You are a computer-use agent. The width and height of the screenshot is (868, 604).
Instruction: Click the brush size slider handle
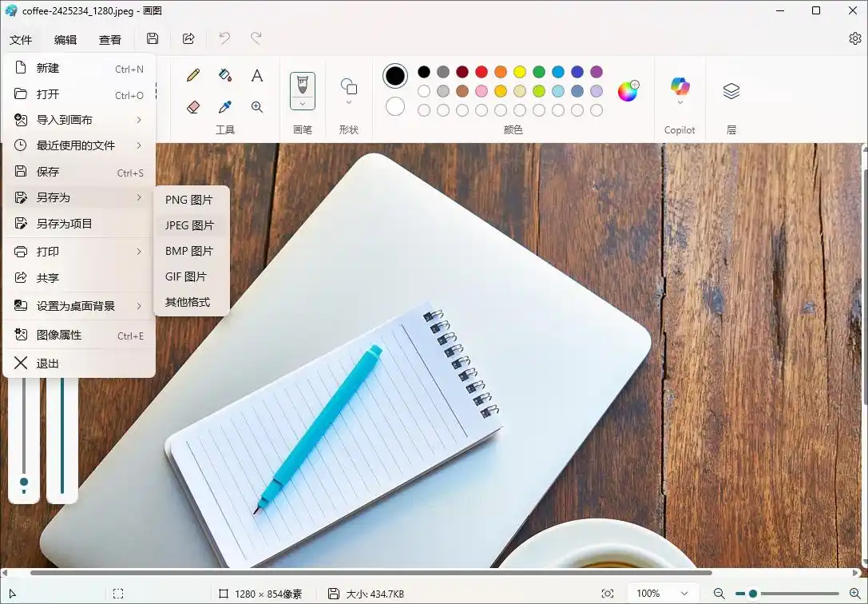[x=24, y=482]
